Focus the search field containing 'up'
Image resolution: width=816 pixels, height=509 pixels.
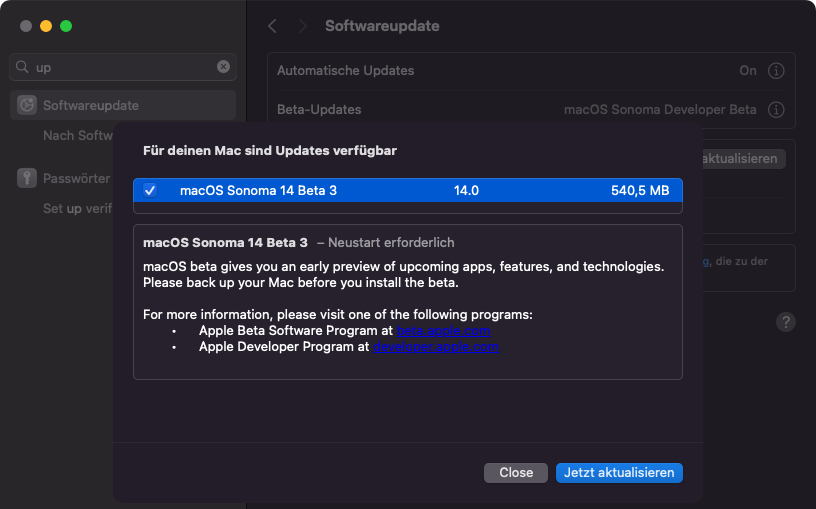pos(123,67)
